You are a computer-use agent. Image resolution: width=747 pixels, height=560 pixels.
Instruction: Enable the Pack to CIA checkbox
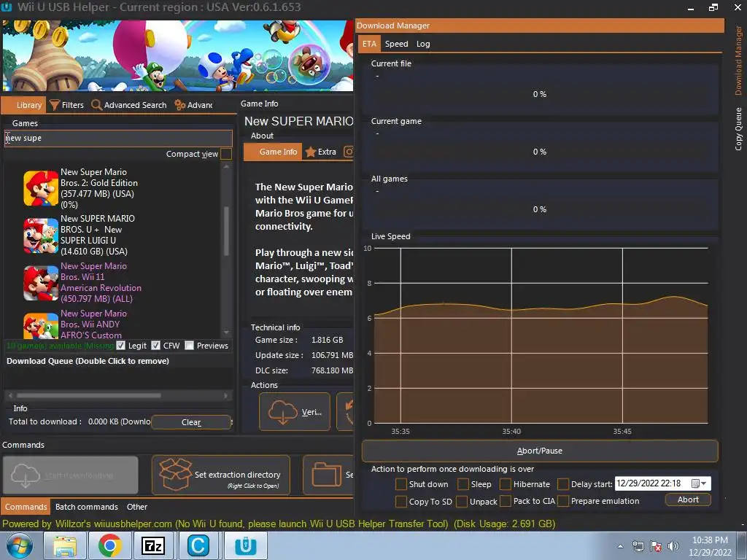point(506,502)
